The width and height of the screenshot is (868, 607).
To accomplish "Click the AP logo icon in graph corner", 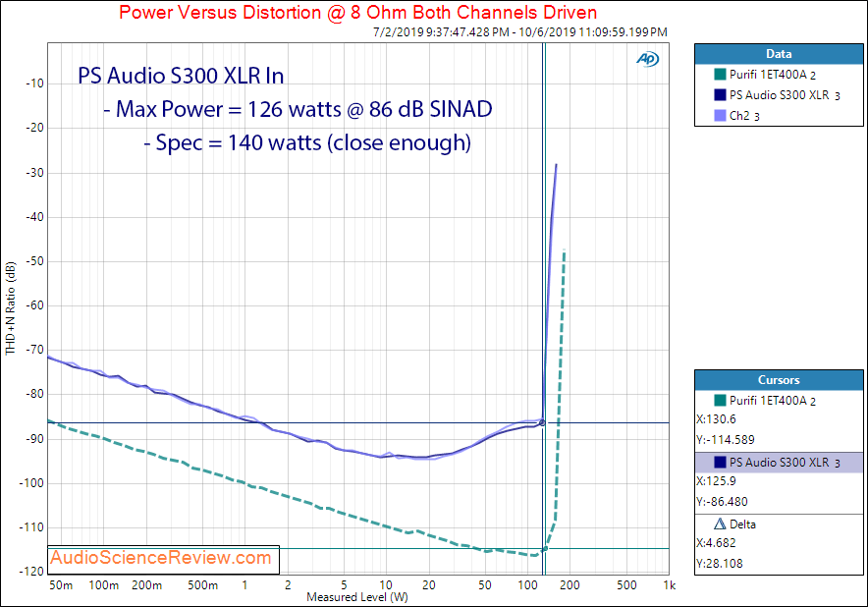I will click(x=647, y=59).
